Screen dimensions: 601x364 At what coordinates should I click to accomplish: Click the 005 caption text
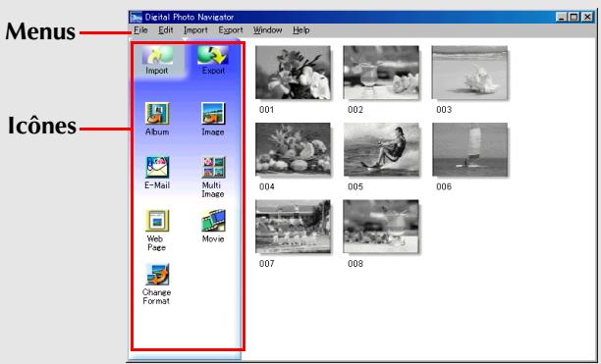click(x=355, y=186)
